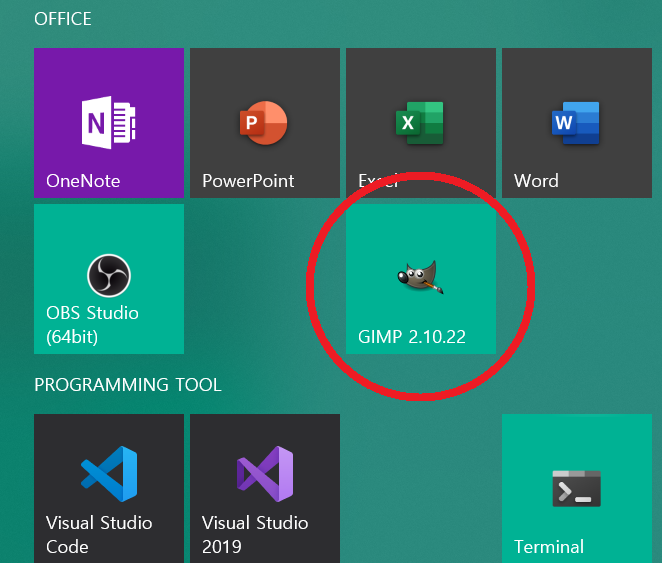Open Visual Studio Code tile
Screen dimensions: 662x563
point(109,488)
